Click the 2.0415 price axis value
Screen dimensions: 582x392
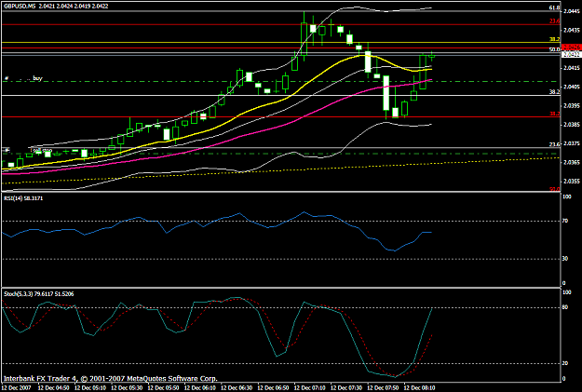571,68
